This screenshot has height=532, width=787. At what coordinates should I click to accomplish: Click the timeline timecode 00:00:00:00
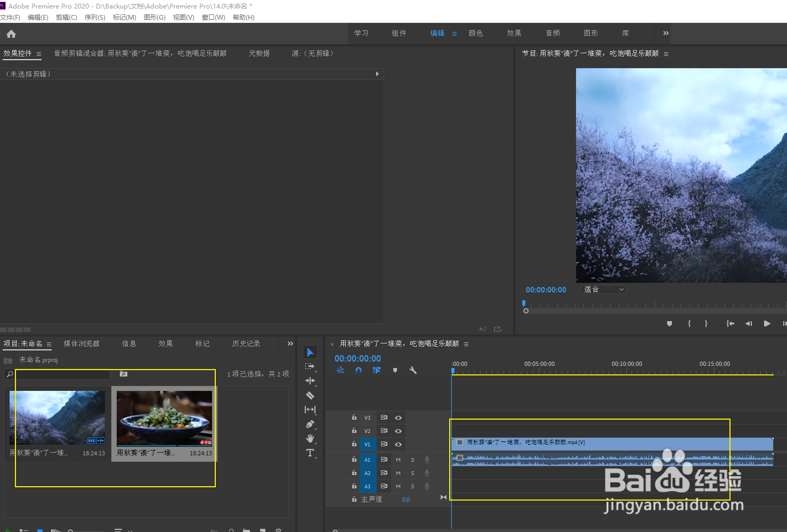(x=358, y=358)
